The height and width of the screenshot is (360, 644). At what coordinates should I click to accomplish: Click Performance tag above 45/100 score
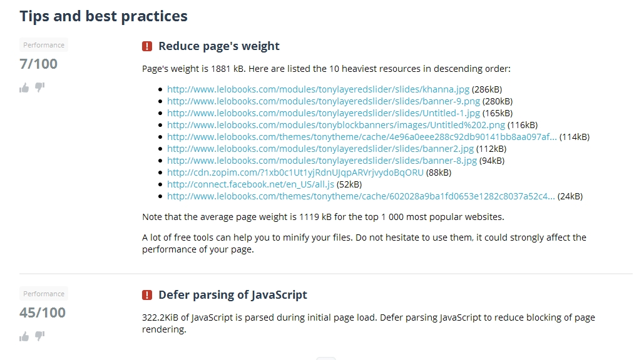click(44, 294)
